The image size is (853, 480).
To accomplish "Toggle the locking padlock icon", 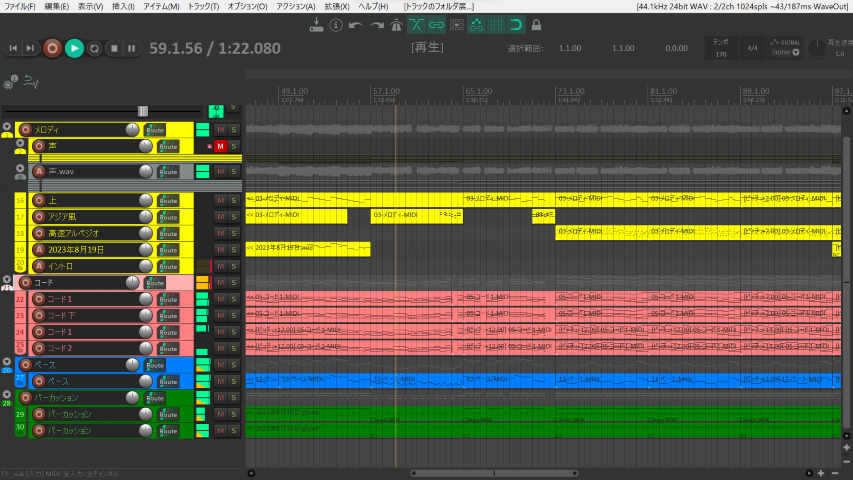I will point(536,25).
